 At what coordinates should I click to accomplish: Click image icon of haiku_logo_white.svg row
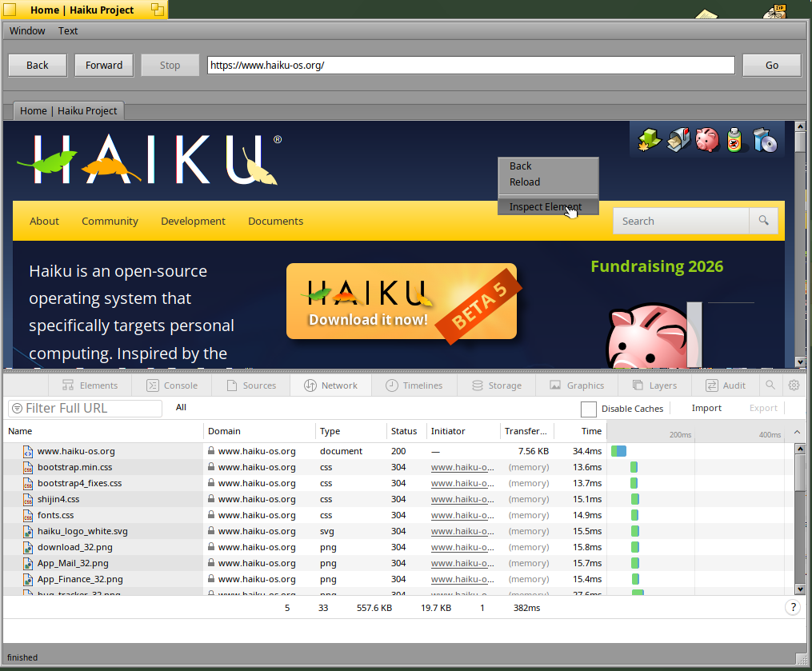pos(28,532)
